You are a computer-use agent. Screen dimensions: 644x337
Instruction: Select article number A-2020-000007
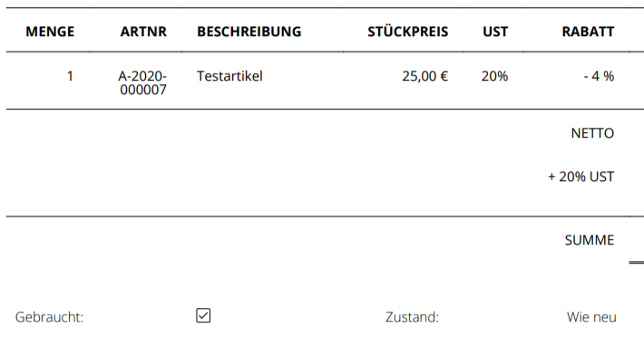(142, 82)
